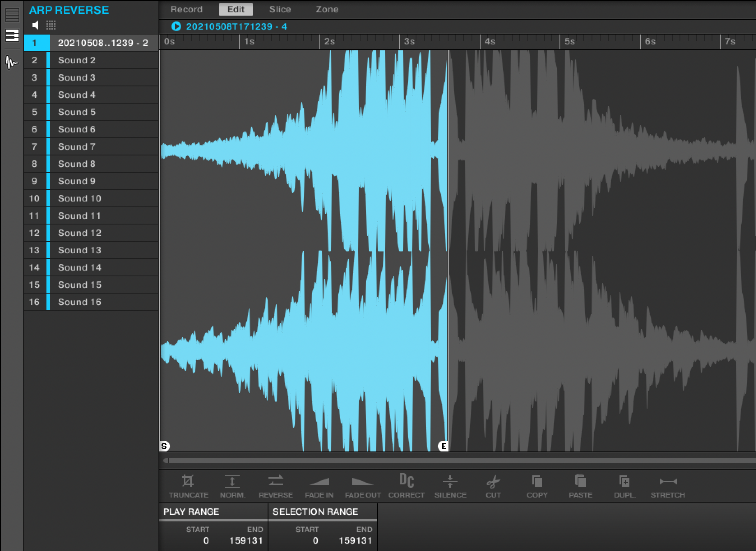The width and height of the screenshot is (756, 551).
Task: Toggle the group mute speaker icon
Action: [36, 25]
